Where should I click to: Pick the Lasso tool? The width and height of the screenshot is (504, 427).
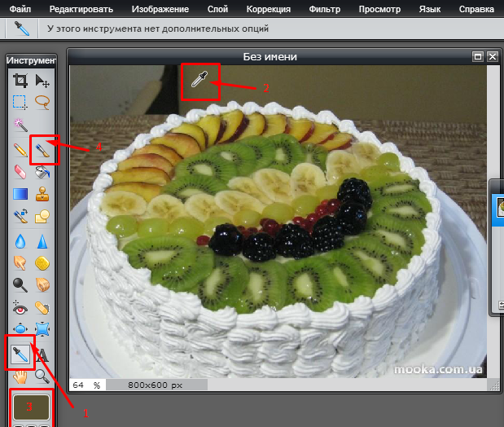[x=42, y=103]
